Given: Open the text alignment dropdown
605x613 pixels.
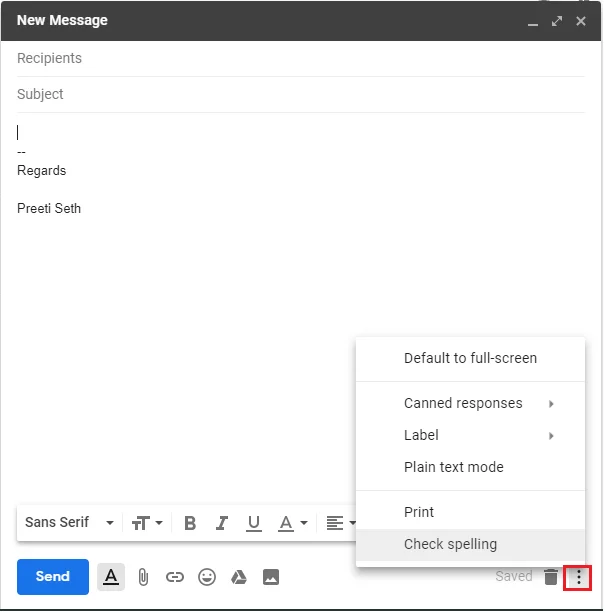Looking at the screenshot, I should click(x=341, y=523).
